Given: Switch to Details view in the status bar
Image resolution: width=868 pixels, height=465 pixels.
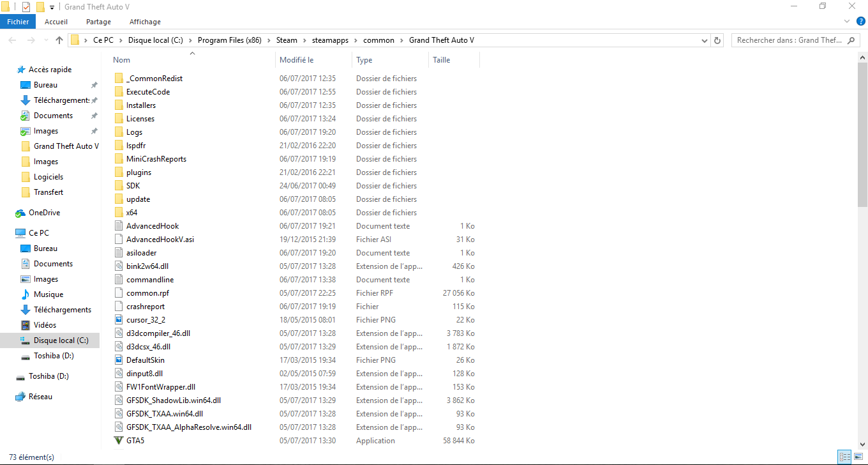Looking at the screenshot, I should (x=843, y=457).
